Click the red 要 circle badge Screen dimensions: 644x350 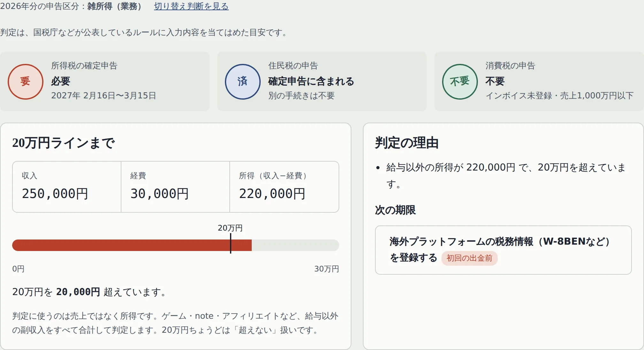[x=26, y=82]
